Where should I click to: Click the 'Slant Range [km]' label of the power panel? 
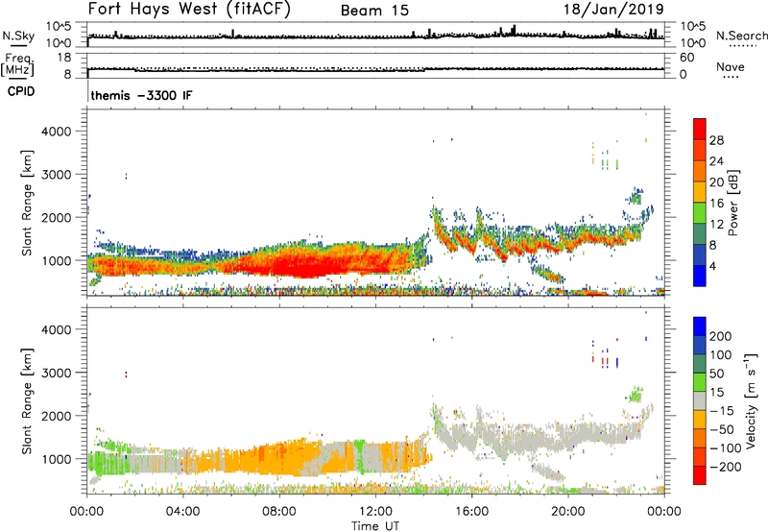[27, 203]
